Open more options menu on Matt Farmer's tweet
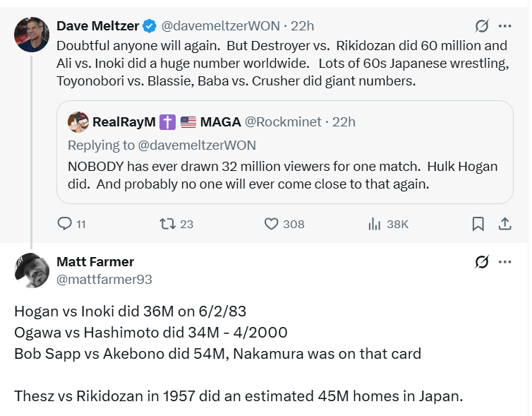Screen dimensions: 532x416 coord(505,262)
